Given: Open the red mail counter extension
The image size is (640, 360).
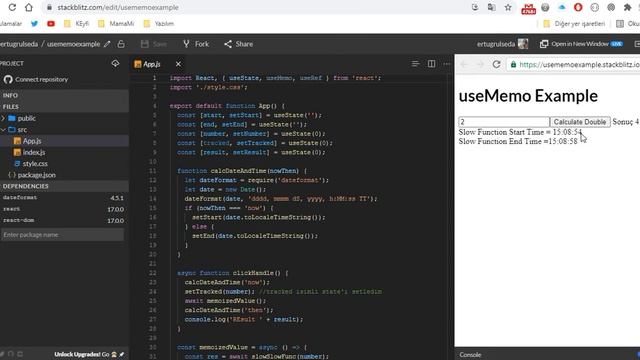Looking at the screenshot, I should click(x=529, y=8).
